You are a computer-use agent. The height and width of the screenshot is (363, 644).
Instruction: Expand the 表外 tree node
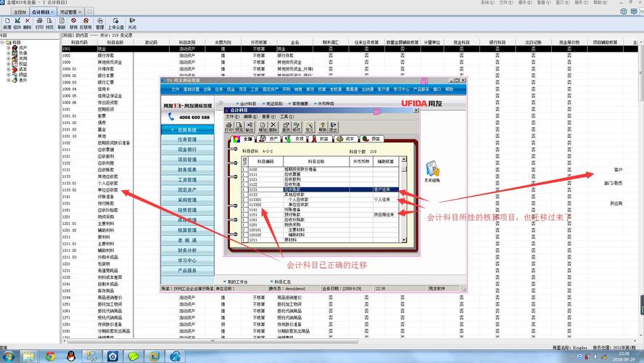8,80
